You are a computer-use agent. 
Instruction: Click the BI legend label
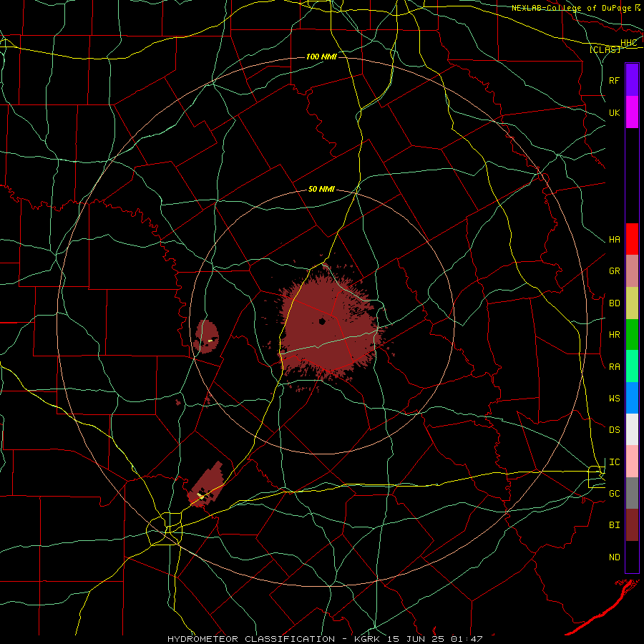[614, 525]
